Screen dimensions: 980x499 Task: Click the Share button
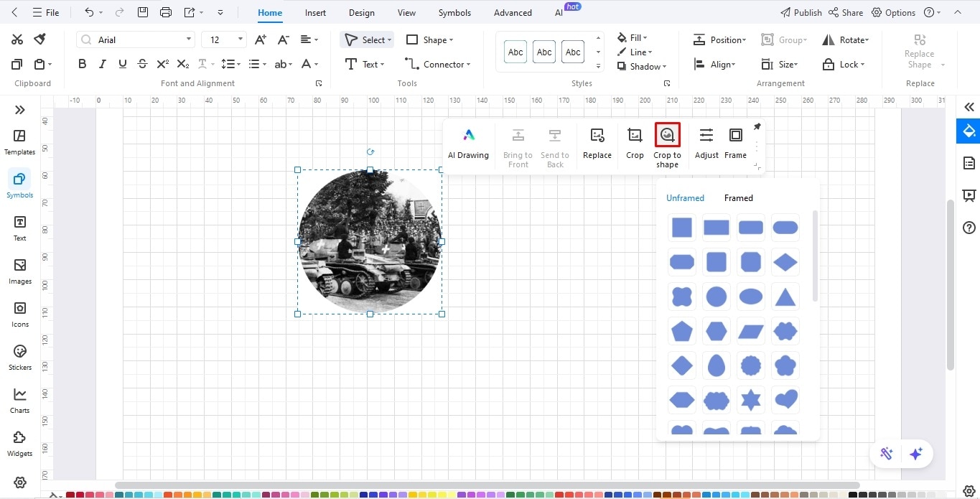click(x=846, y=12)
